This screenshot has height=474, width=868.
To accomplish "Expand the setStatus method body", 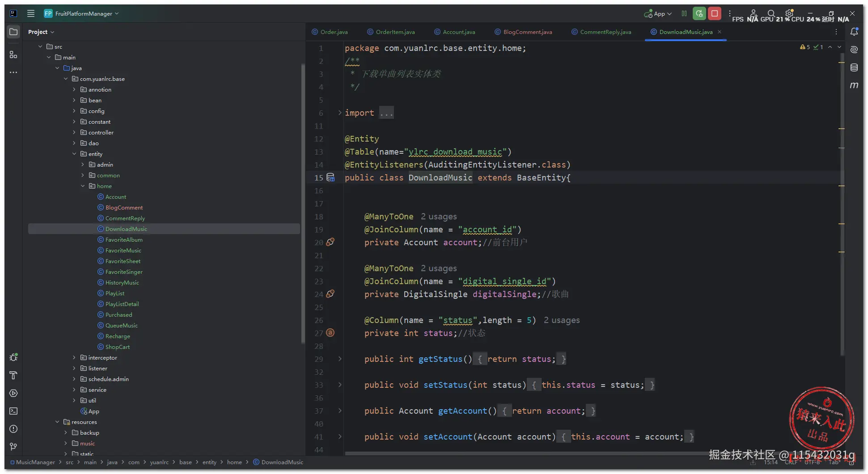I will [x=340, y=385].
